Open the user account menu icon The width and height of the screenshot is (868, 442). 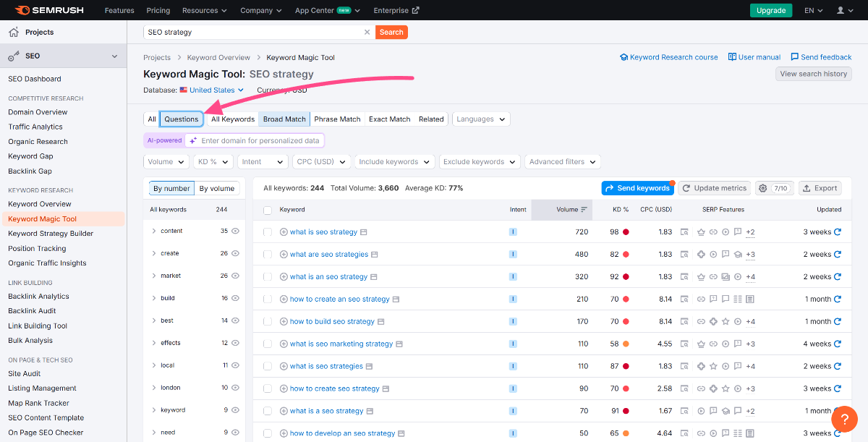point(844,10)
